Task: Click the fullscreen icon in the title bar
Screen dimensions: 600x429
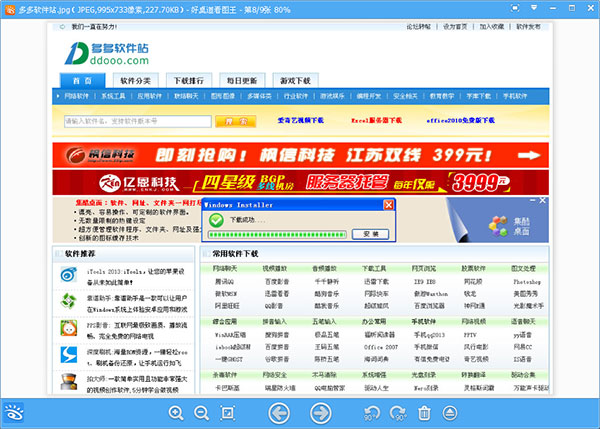Action: point(515,8)
